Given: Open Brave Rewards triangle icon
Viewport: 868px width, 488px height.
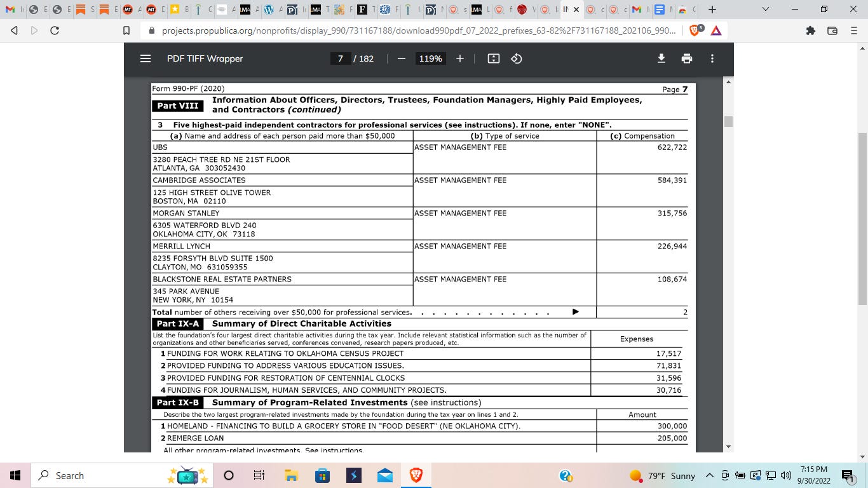Looking at the screenshot, I should pyautogui.click(x=716, y=30).
